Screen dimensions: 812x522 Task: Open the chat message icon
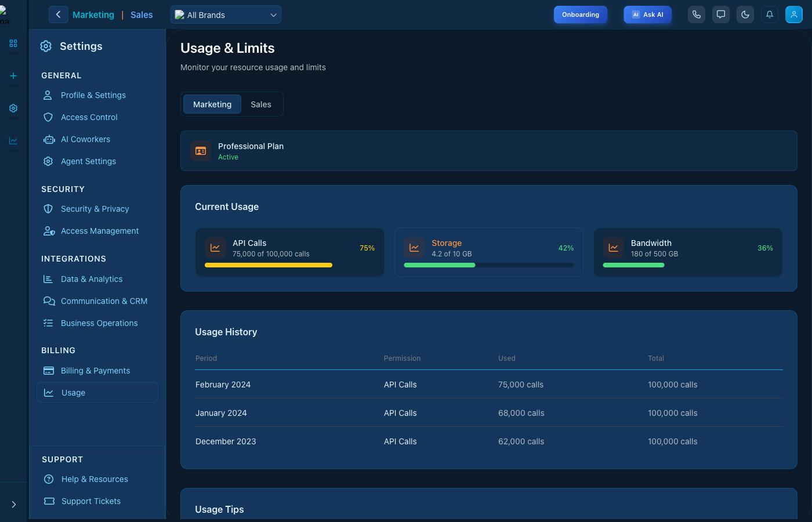pos(721,14)
